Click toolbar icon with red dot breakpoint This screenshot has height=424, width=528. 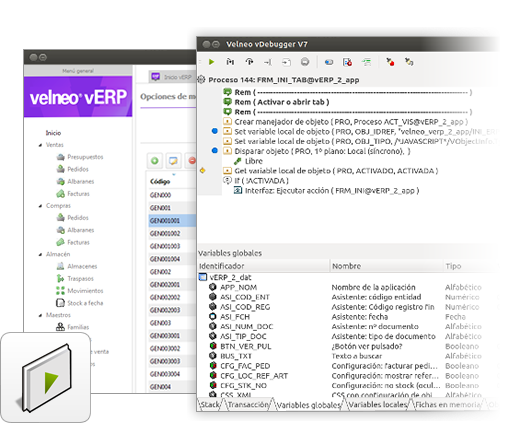coord(390,62)
